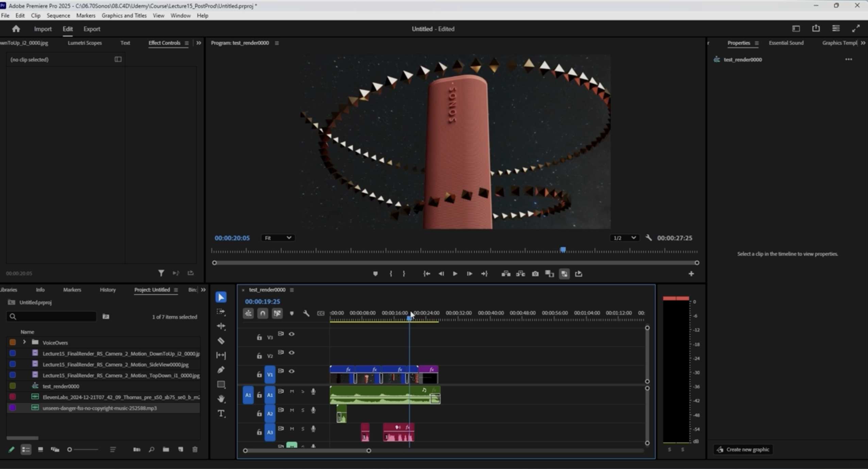Image resolution: width=868 pixels, height=469 pixels.
Task: Click the New Bin folder icon
Action: click(x=166, y=450)
